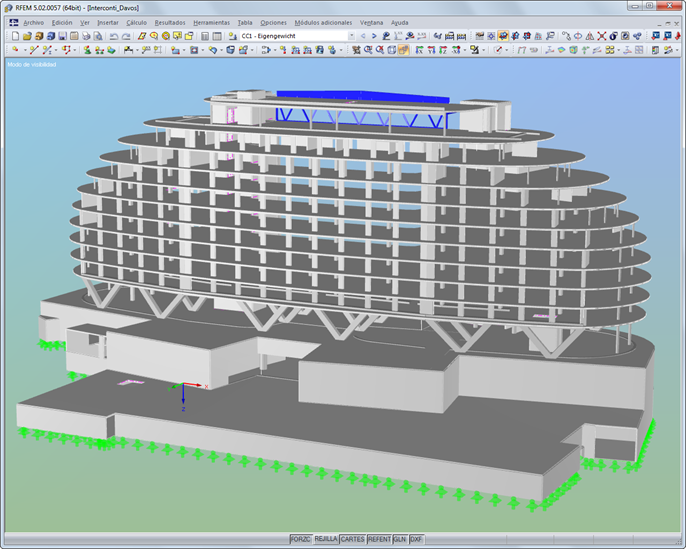The width and height of the screenshot is (686, 549).
Task: Click the isometric view cube icon
Action: (391, 50)
